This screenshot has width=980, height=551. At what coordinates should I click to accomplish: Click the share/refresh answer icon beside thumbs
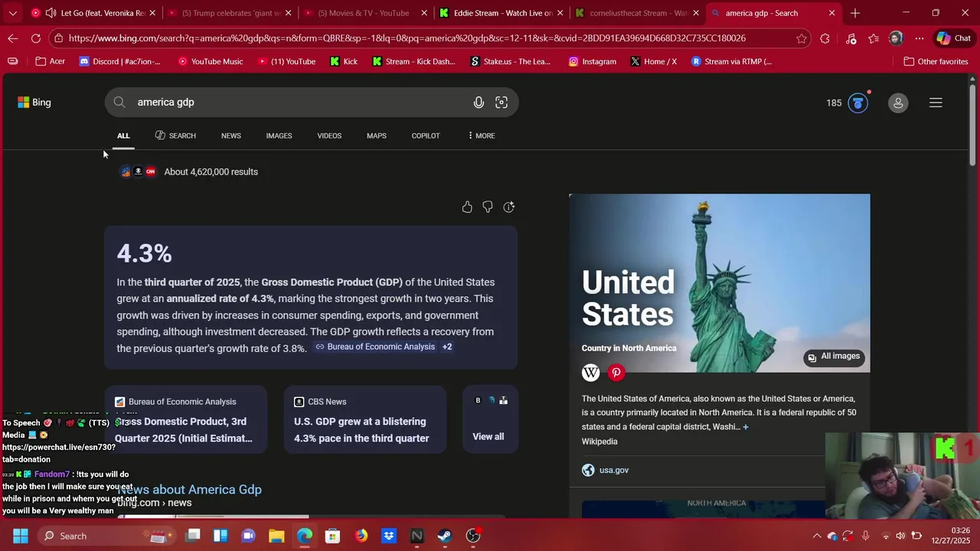coord(509,207)
